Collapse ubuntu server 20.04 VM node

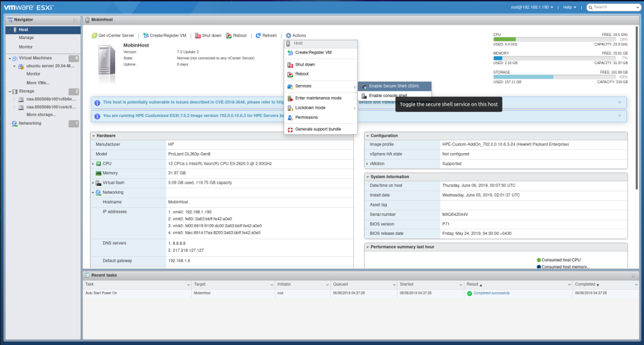[14, 66]
